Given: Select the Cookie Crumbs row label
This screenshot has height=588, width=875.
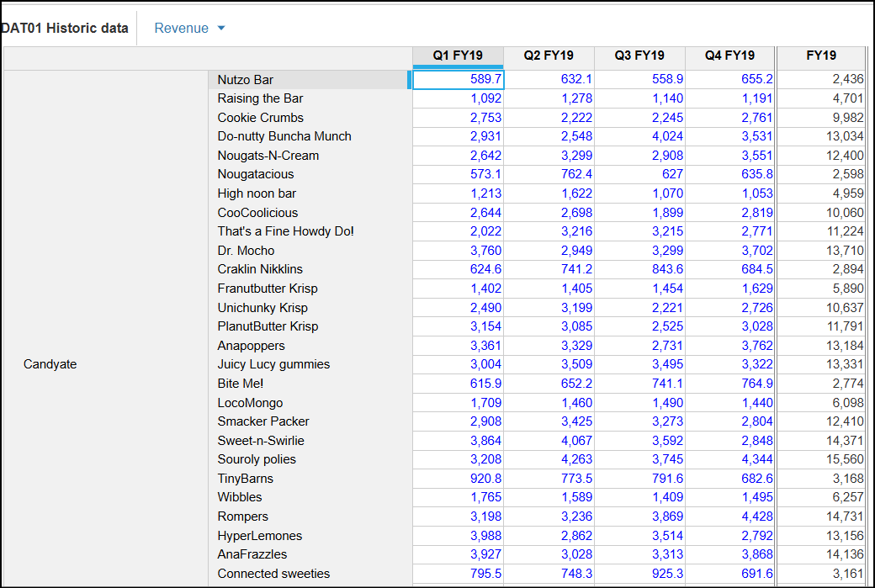Looking at the screenshot, I should [310, 118].
